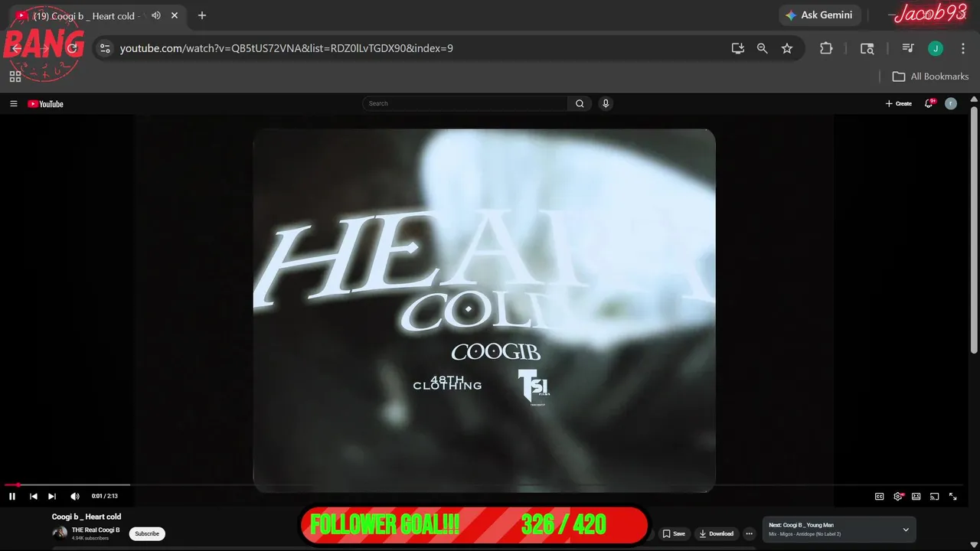Click the channel avatar thumbnail
Viewport: 980px width, 551px height.
[x=60, y=533]
